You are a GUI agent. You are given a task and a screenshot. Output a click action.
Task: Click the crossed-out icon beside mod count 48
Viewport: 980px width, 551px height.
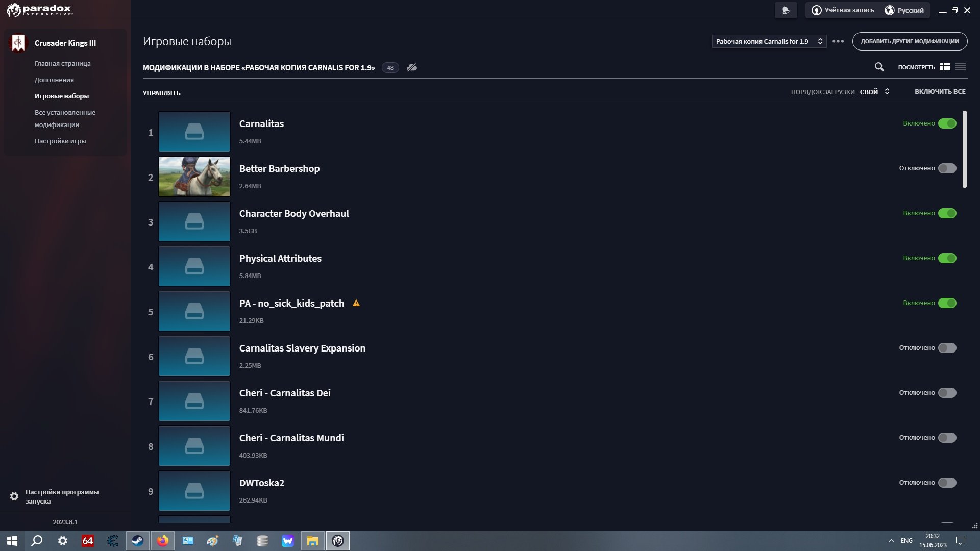(x=412, y=67)
